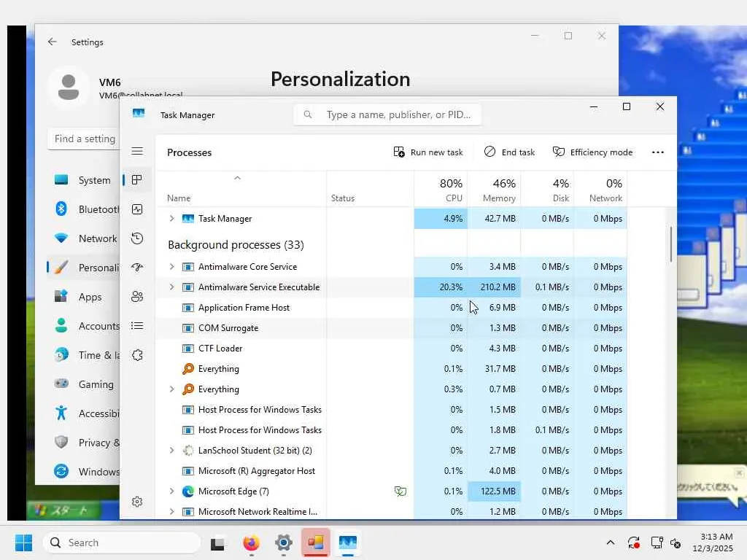Open Accounts category in Settings
The width and height of the screenshot is (747, 560).
[x=83, y=326]
